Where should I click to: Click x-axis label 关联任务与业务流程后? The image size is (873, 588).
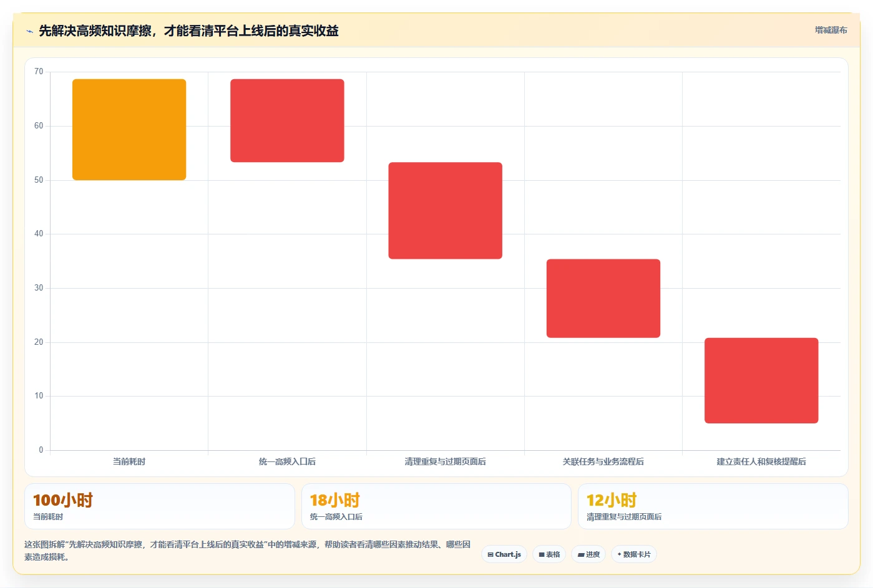tap(603, 461)
